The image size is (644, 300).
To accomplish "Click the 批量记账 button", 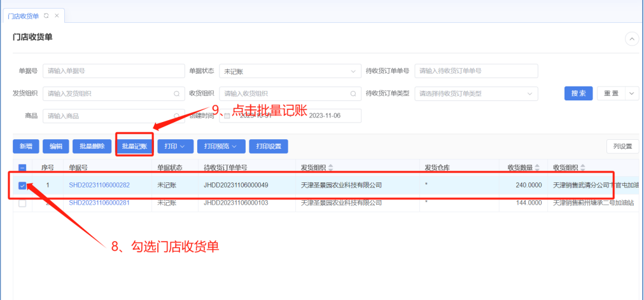I will (134, 146).
